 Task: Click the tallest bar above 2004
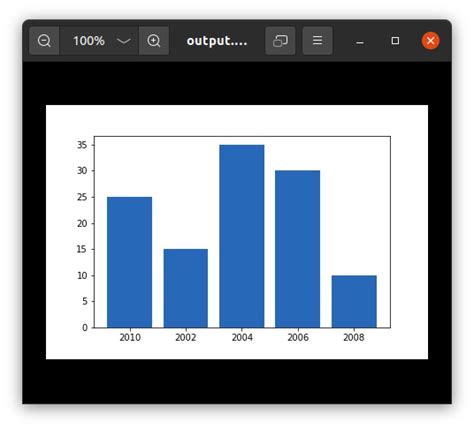(242, 236)
